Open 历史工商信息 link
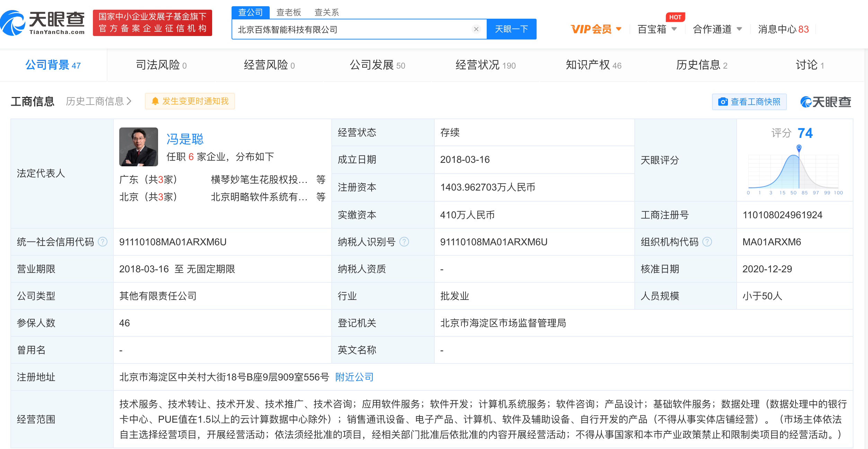The image size is (868, 449). [99, 101]
